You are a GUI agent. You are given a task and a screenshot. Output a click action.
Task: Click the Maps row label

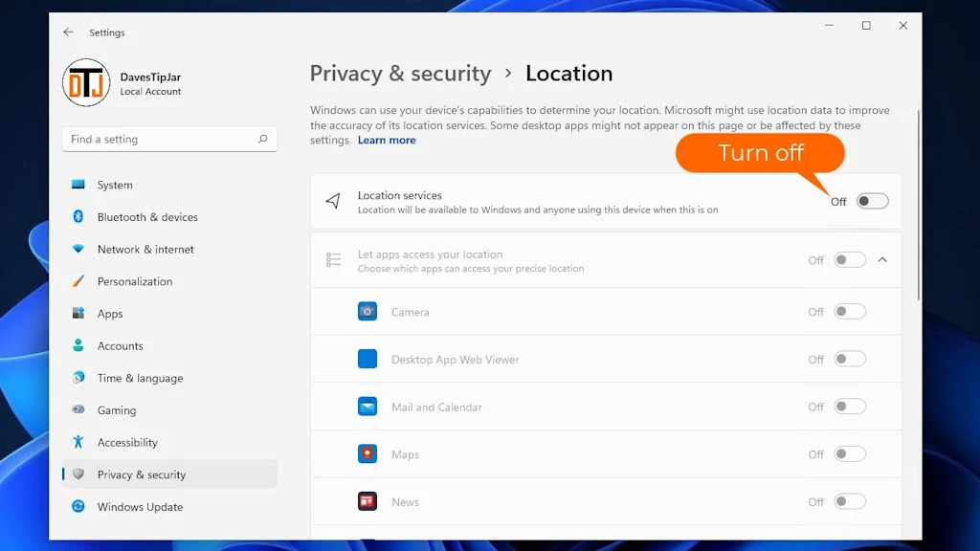pos(405,454)
